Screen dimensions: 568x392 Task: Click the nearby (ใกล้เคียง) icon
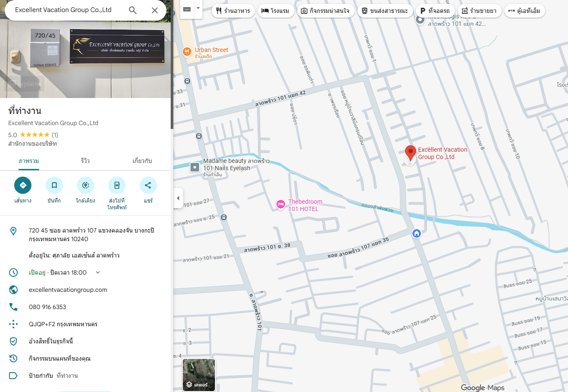[x=86, y=185]
